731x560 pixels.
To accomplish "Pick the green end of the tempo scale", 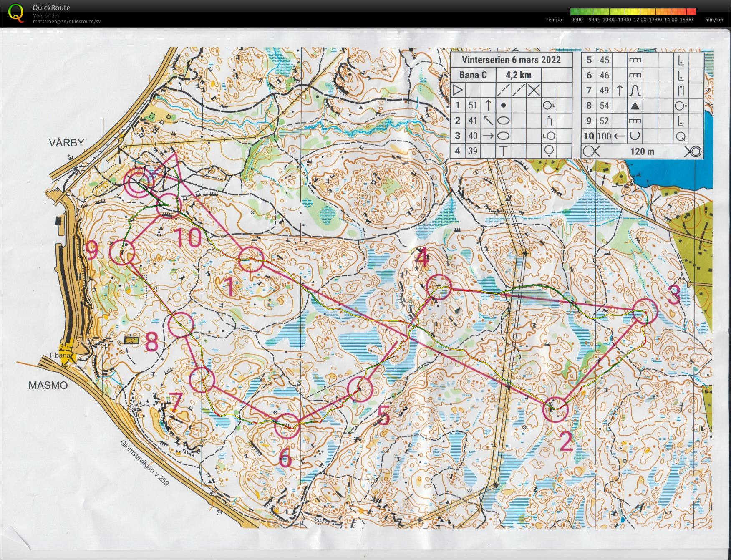I will 574,12.
